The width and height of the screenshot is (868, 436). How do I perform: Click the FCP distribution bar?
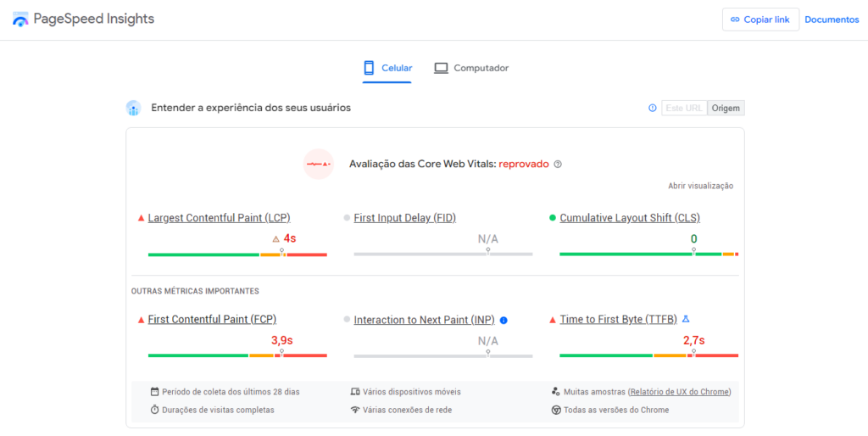[x=237, y=355]
